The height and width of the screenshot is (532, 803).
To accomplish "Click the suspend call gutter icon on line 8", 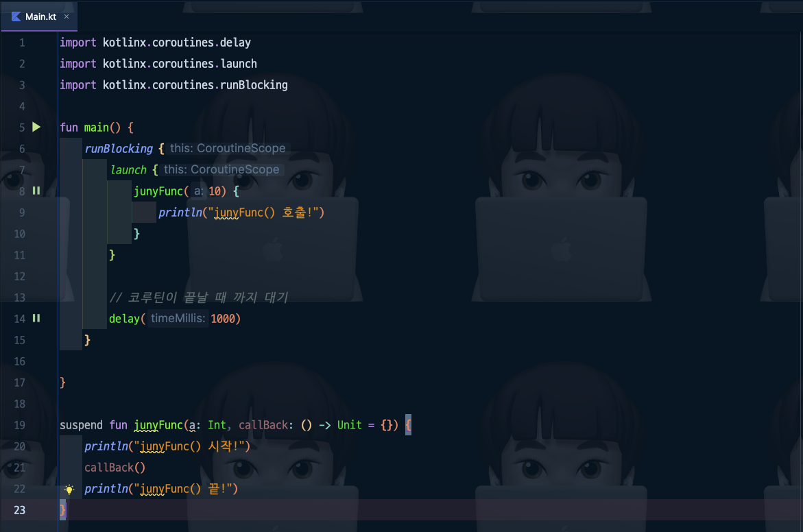I will coord(36,191).
